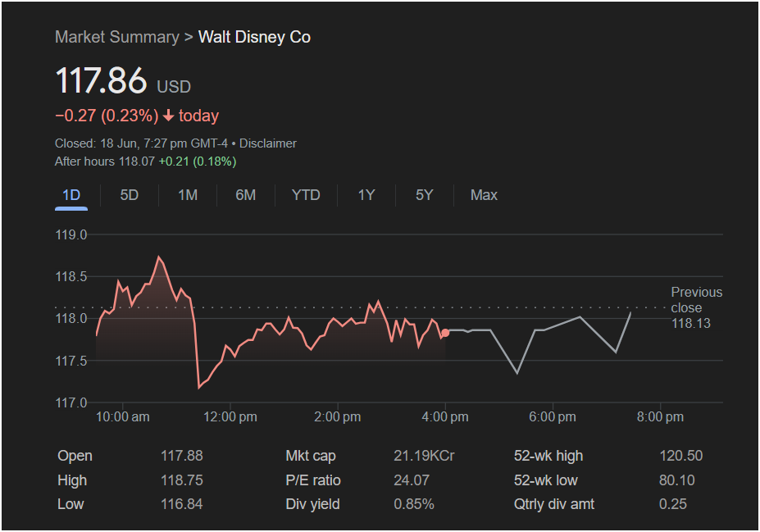Screen dimensions: 760x532
Task: Select the 1Y time range
Action: click(366, 195)
